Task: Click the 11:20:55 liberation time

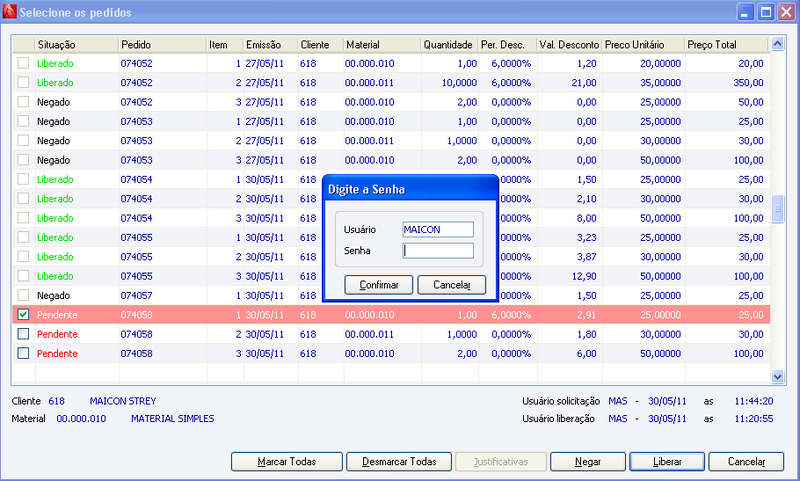Action: (x=754, y=419)
